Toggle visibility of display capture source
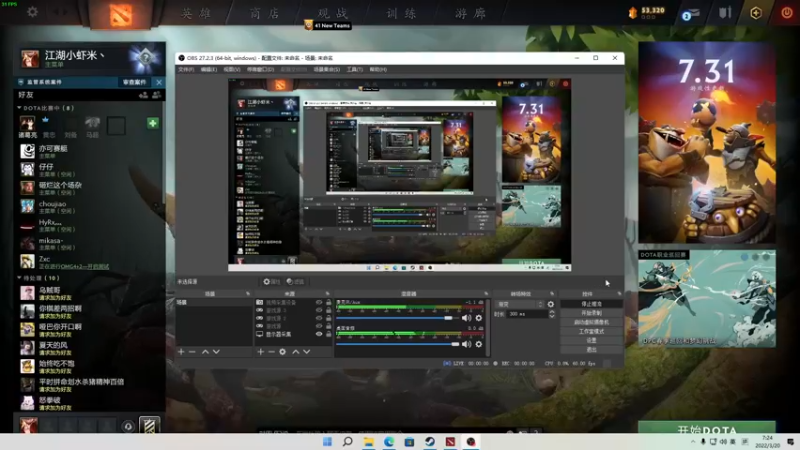800x450 pixels. [x=319, y=334]
